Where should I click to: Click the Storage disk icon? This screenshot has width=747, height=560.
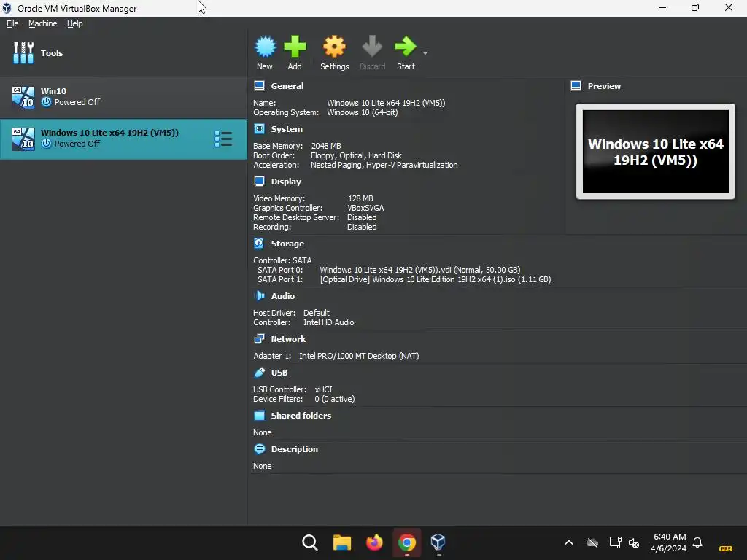tap(259, 244)
